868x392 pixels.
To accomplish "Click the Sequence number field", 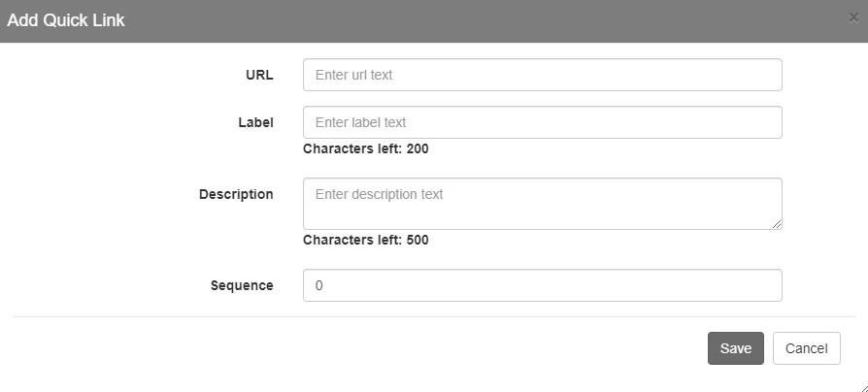I will pyautogui.click(x=543, y=285).
